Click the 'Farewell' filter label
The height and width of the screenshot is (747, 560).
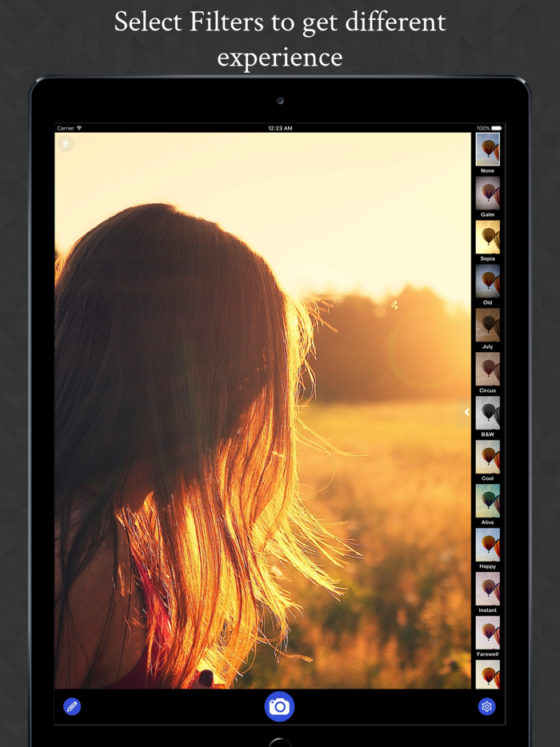[487, 654]
